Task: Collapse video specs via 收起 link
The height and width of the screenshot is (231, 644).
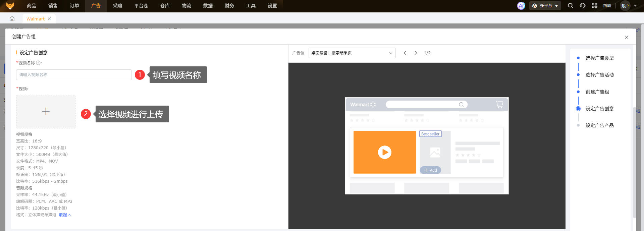Action: (x=65, y=215)
